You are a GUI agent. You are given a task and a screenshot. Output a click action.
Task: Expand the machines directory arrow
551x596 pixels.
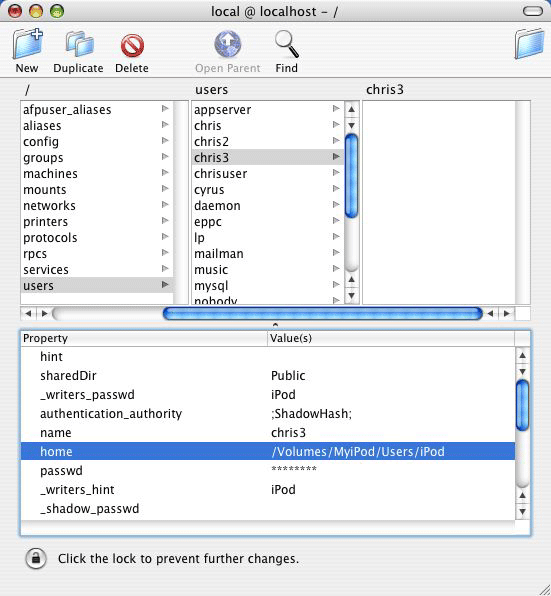[165, 173]
